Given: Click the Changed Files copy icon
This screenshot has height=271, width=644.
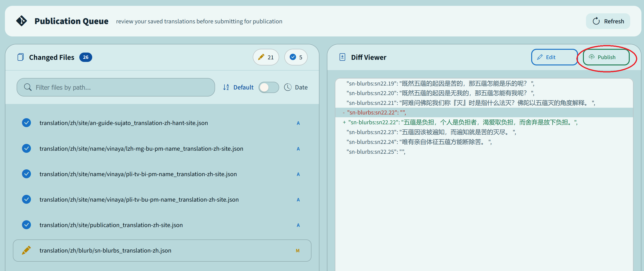Looking at the screenshot, I should (x=21, y=57).
